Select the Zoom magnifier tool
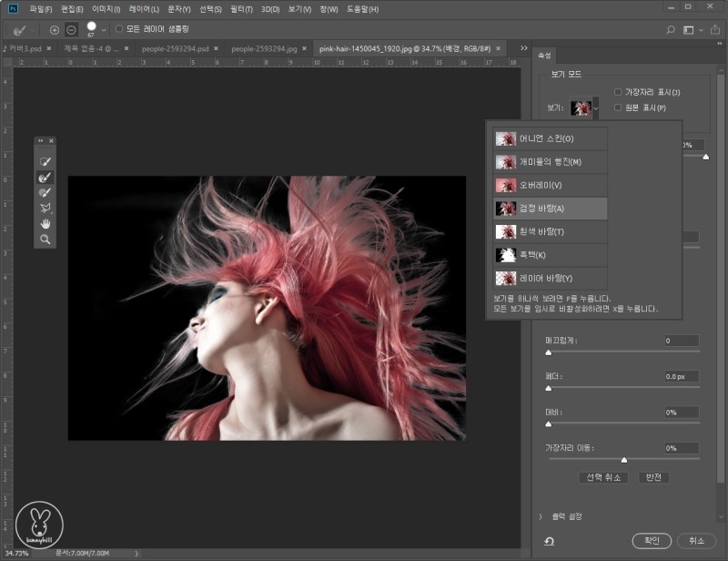Image resolution: width=728 pixels, height=561 pixels. pos(45,239)
